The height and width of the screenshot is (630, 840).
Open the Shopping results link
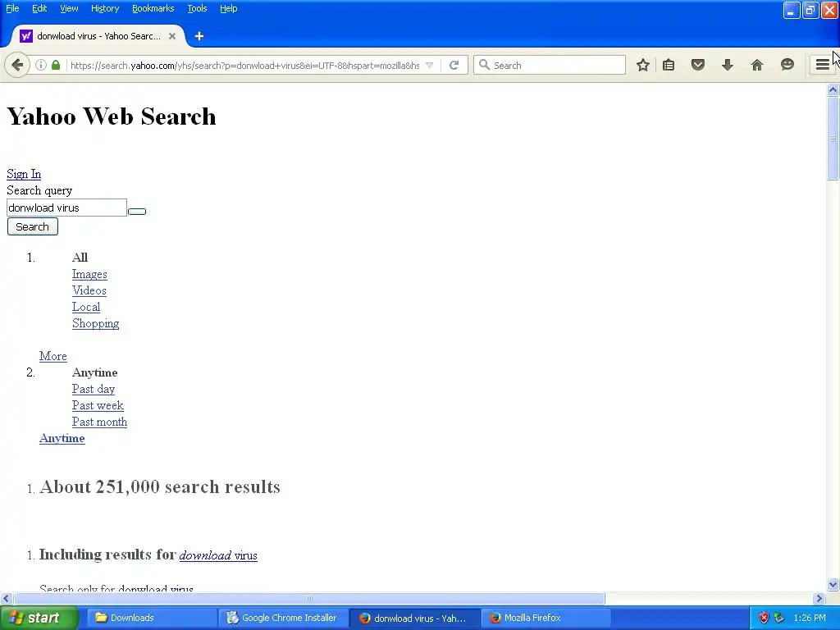pyautogui.click(x=95, y=323)
